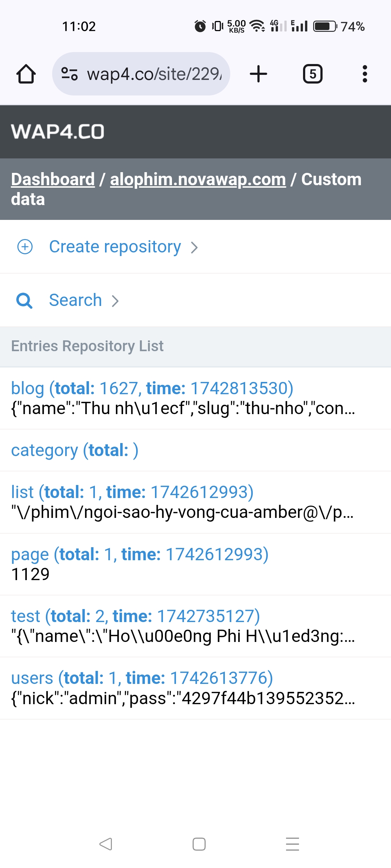The width and height of the screenshot is (391, 868).
Task: Tap the browser home icon
Action: (x=26, y=74)
